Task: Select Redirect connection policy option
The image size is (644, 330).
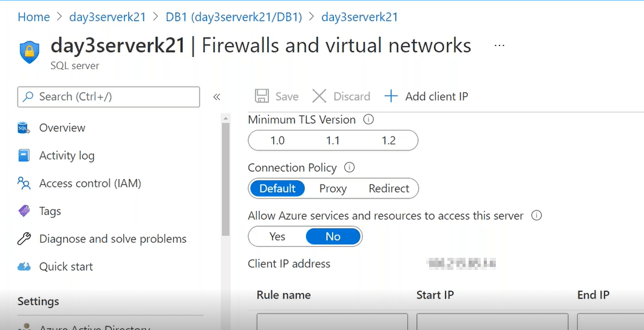Action: 388,189
